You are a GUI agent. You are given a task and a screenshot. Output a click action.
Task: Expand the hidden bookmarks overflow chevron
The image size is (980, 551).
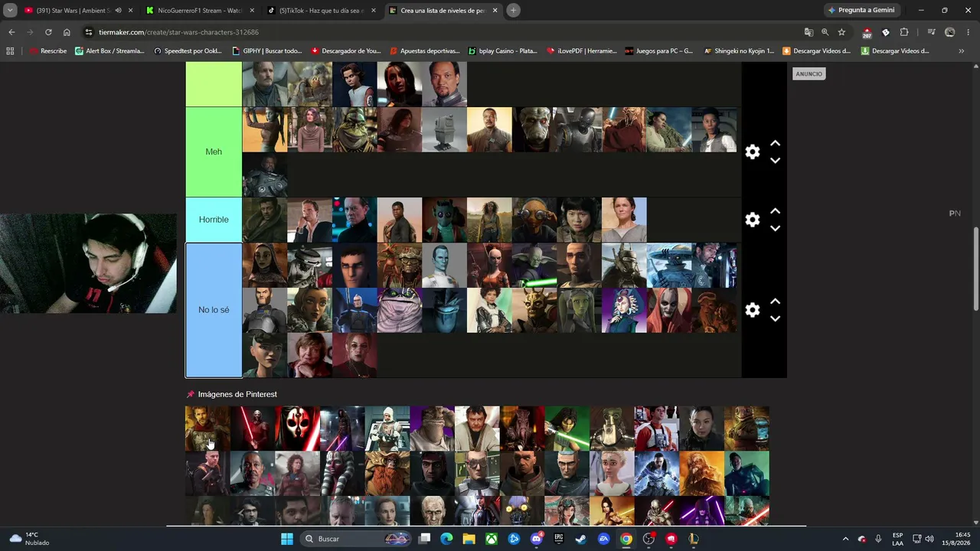[962, 51]
